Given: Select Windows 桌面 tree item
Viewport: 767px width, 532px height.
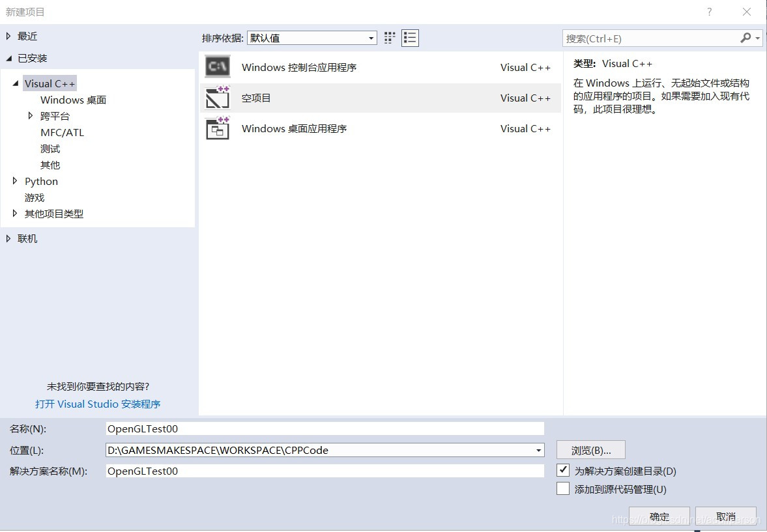Looking at the screenshot, I should click(x=74, y=100).
